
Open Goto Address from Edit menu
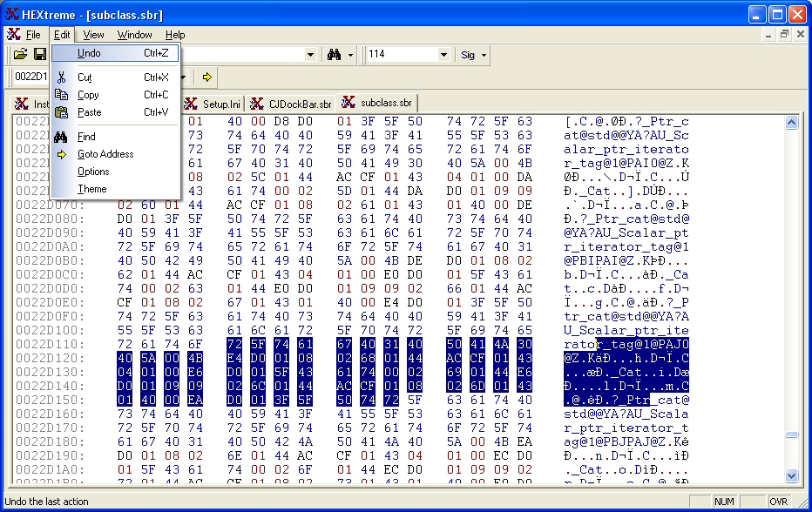coord(105,154)
